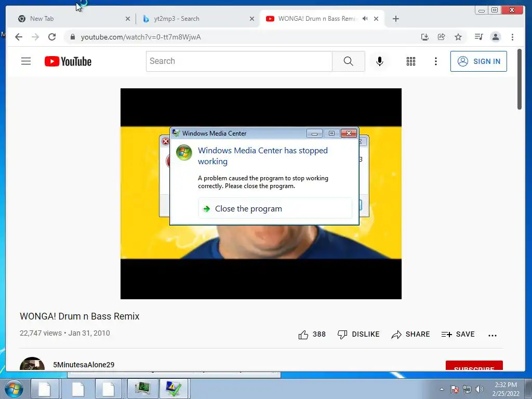Click the page vertical scrollbar thumb
The width and height of the screenshot is (532, 399).
[x=520, y=79]
